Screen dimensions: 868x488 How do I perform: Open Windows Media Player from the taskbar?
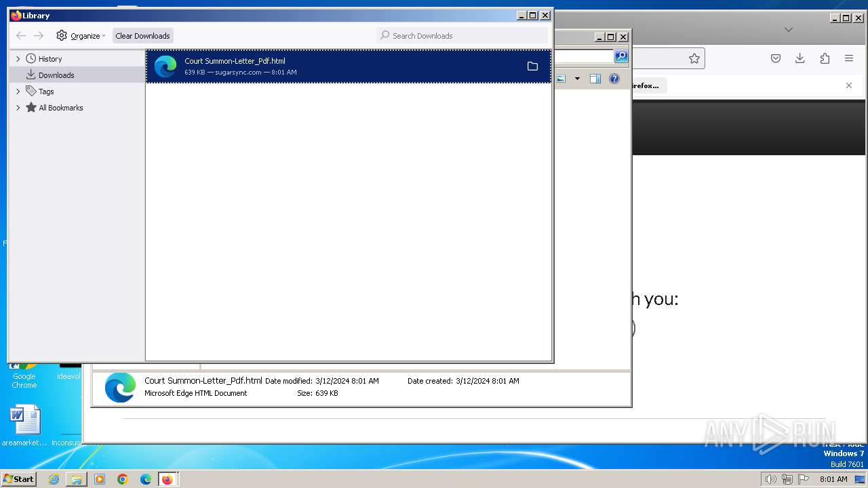click(x=100, y=479)
